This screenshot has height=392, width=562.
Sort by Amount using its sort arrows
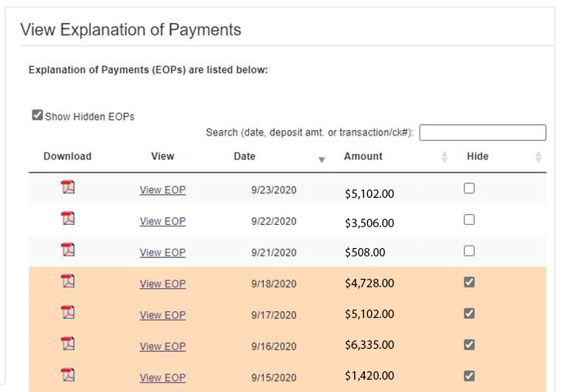coord(444,157)
